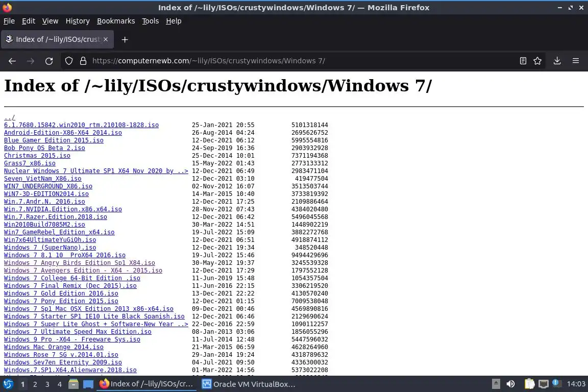The image size is (588, 392).
Task: Open Win.7.NVIDIA.Edition.x86.x64.iso link
Action: click(x=63, y=209)
